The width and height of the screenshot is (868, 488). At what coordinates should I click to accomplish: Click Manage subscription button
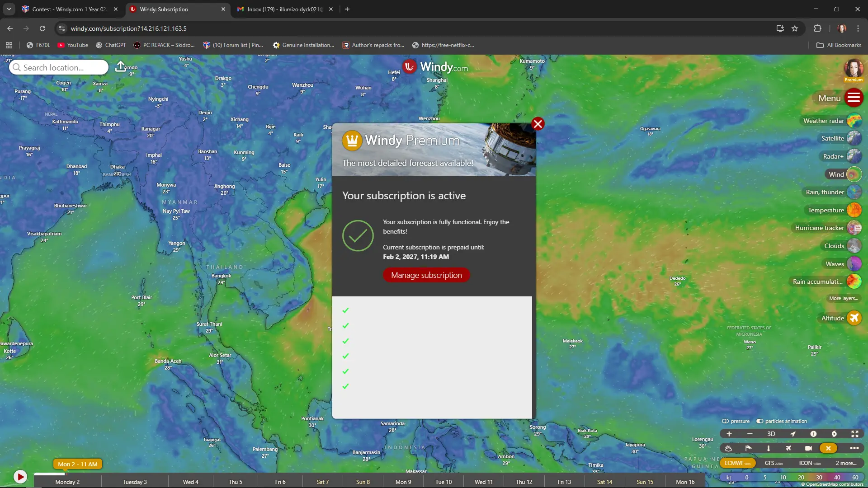click(x=426, y=275)
